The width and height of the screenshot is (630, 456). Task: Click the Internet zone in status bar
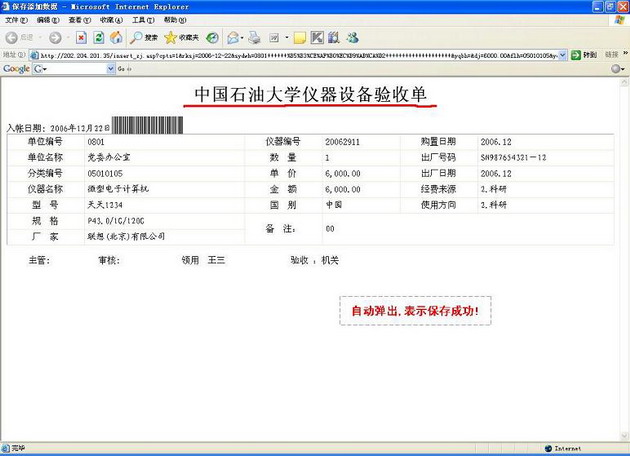(x=568, y=449)
